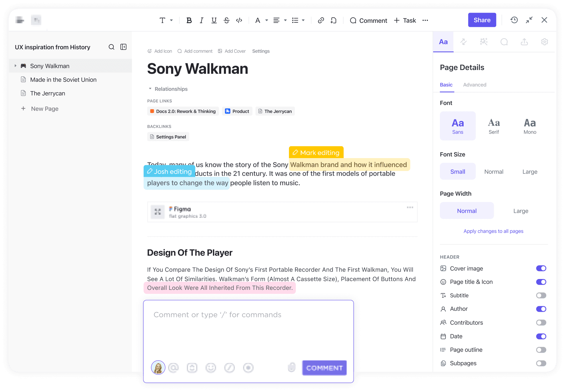Click the font color picker icon
This screenshot has width=565, height=392.
coord(258,20)
